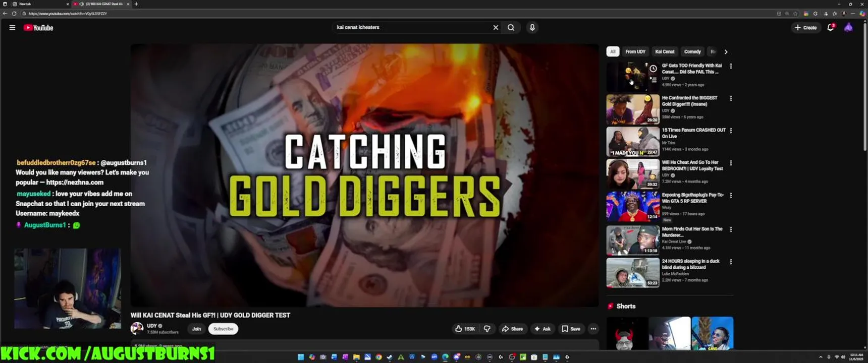
Task: Open options for '24 HOURS sleeping in a duck blind'
Action: click(x=731, y=262)
